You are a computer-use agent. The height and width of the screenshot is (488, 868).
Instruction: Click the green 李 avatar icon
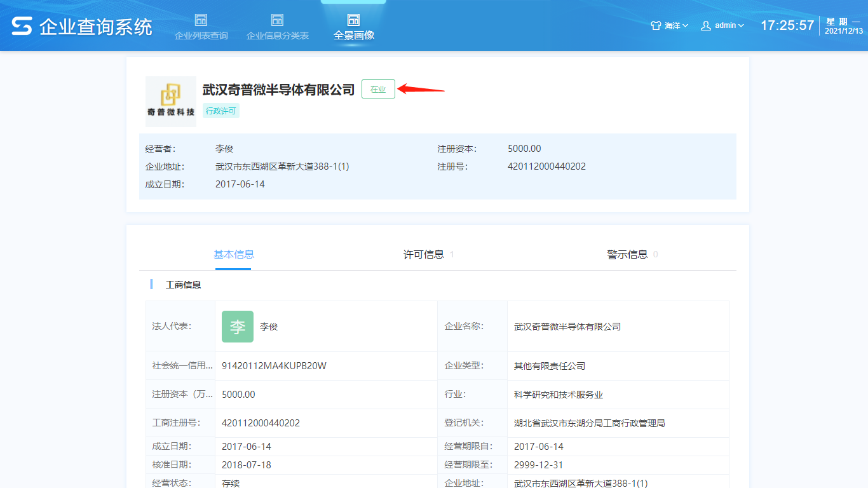click(238, 327)
